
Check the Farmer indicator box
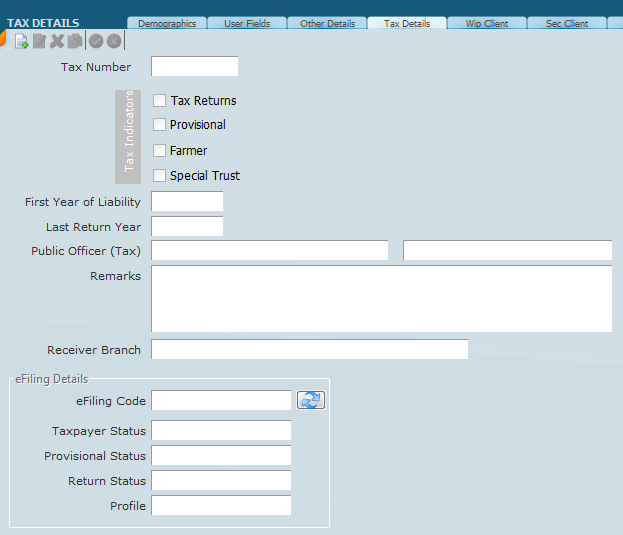160,150
